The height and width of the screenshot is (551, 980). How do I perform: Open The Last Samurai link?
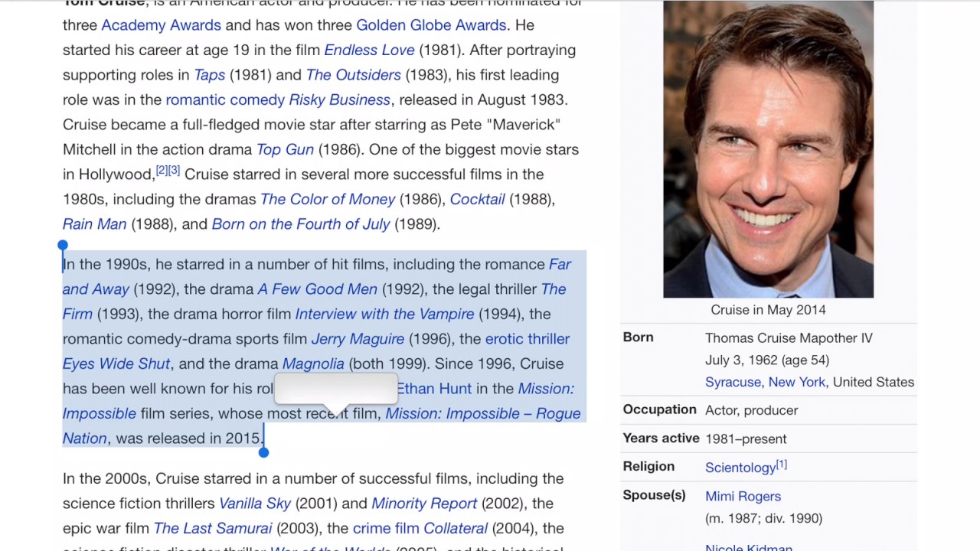213,529
